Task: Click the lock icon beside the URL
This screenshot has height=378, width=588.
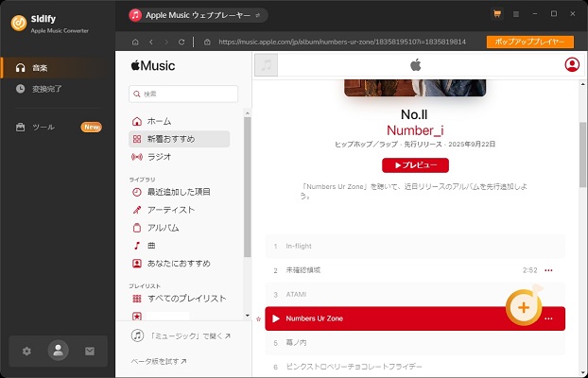Action: [x=207, y=42]
